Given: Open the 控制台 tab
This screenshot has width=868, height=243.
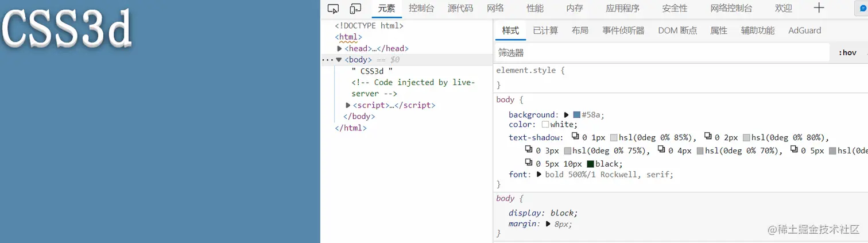Looking at the screenshot, I should coord(421,8).
